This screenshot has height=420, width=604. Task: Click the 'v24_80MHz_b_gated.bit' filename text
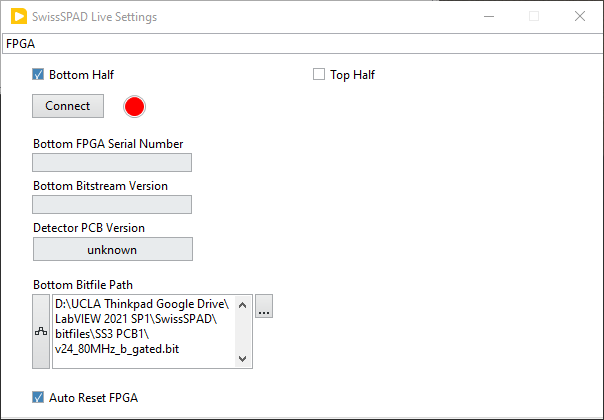tap(117, 349)
